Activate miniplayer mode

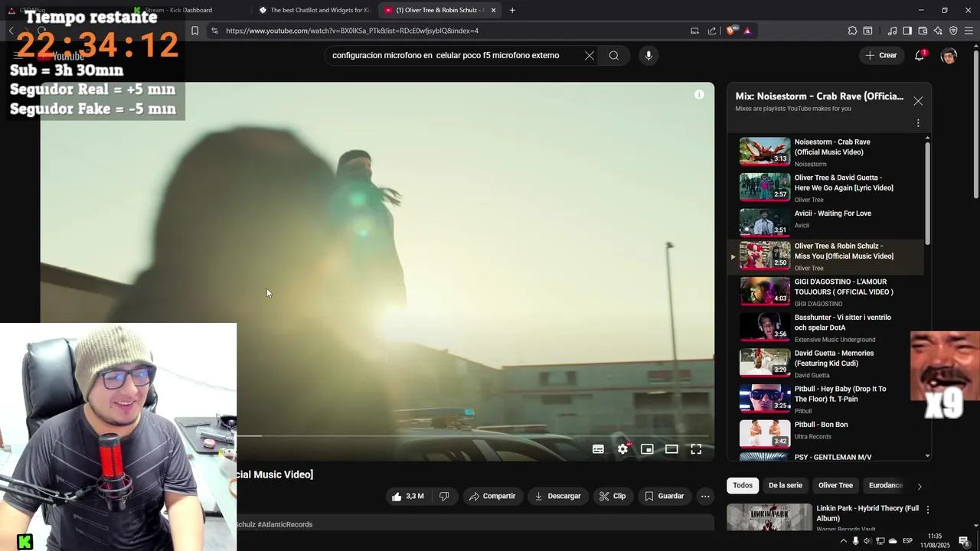tap(647, 449)
